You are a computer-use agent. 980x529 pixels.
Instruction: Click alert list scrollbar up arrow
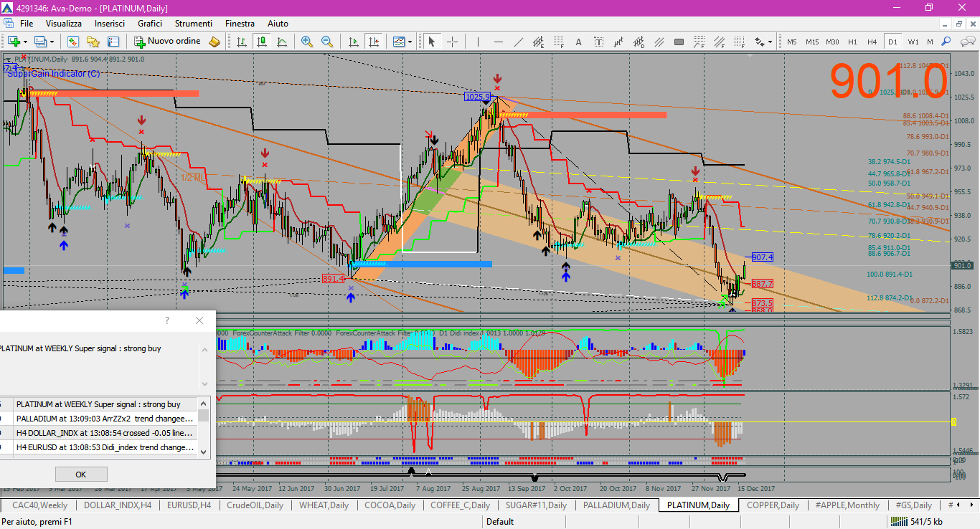click(204, 402)
